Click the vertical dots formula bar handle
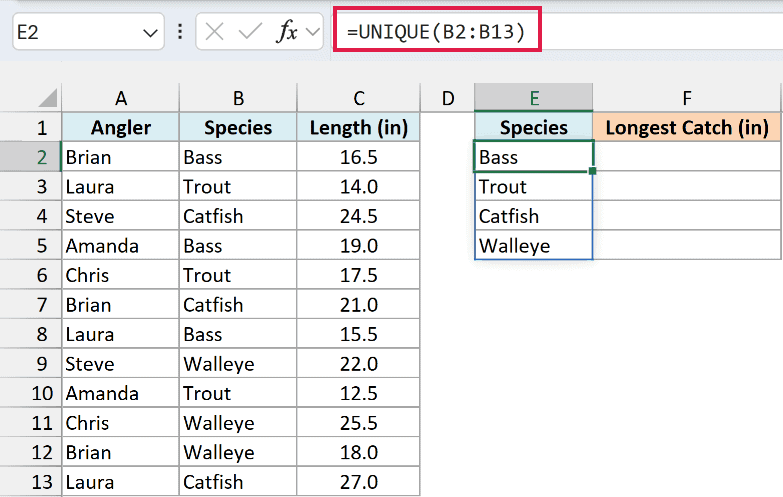Image resolution: width=783 pixels, height=497 pixels. tap(180, 32)
